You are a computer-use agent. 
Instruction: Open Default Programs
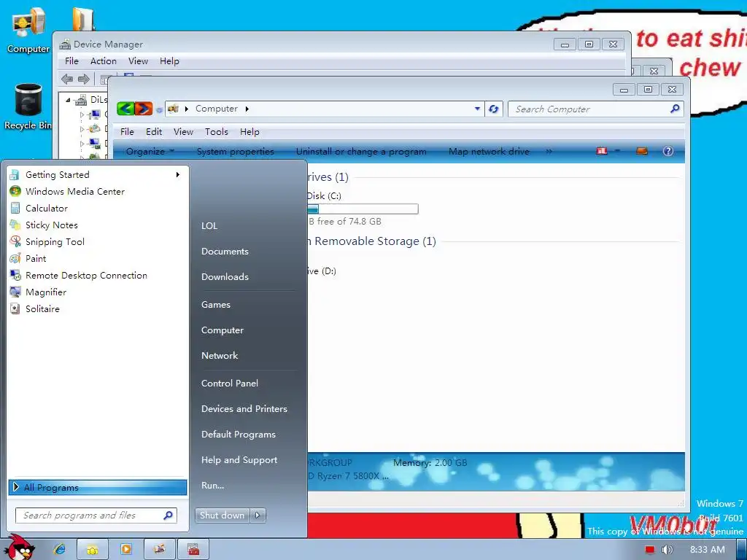[239, 435]
